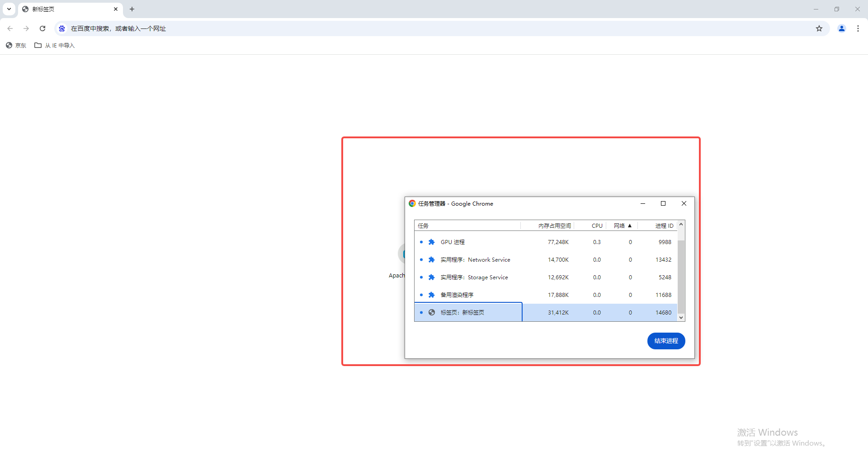Click the globe icon of 京东 bookmark
The image size is (868, 470).
pos(9,45)
